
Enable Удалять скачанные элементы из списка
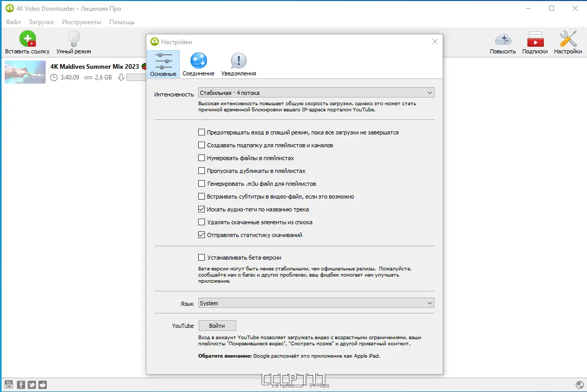[x=201, y=222]
